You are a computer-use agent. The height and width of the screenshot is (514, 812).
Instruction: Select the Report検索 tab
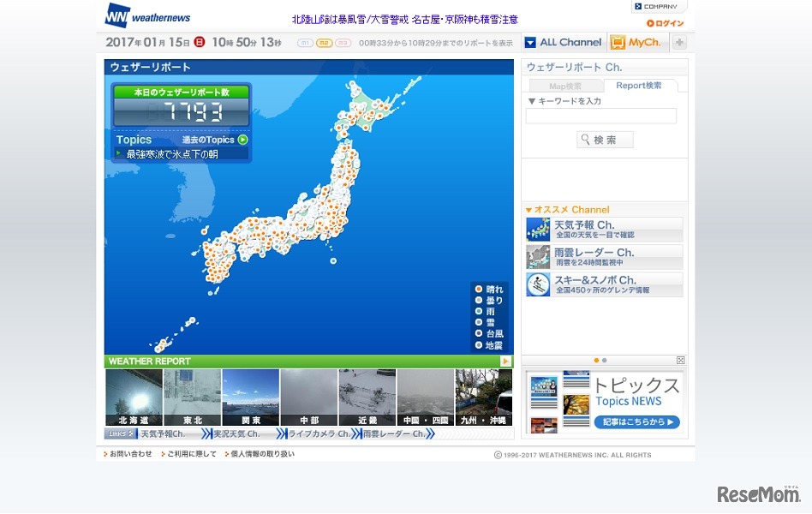(x=638, y=86)
